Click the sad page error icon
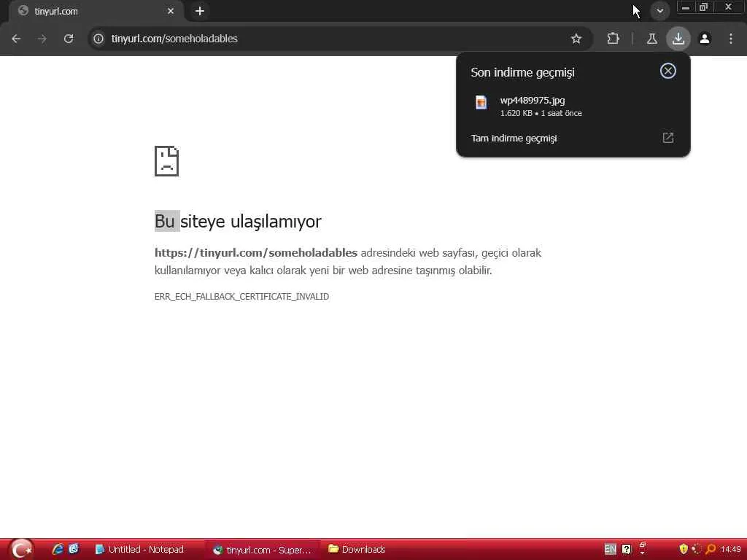The width and height of the screenshot is (747, 560). click(167, 161)
